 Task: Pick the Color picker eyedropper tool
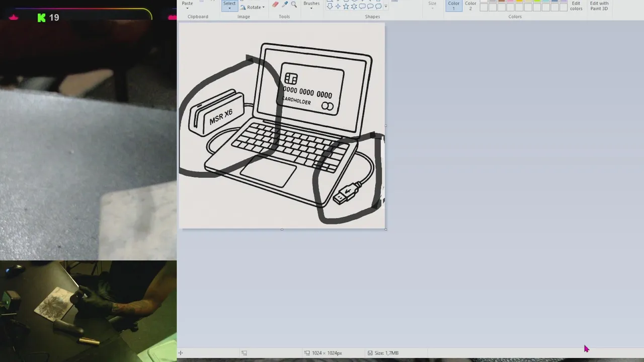[x=285, y=4]
